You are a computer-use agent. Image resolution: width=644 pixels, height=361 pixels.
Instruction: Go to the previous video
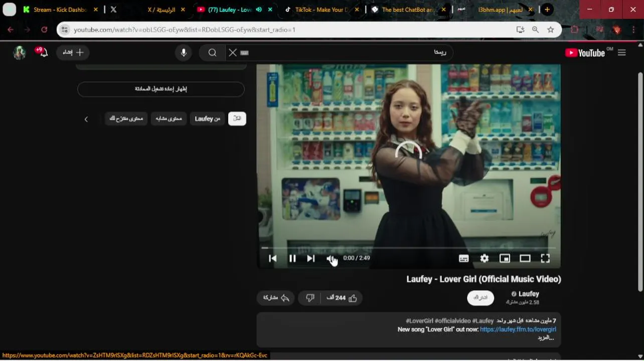pos(273,258)
